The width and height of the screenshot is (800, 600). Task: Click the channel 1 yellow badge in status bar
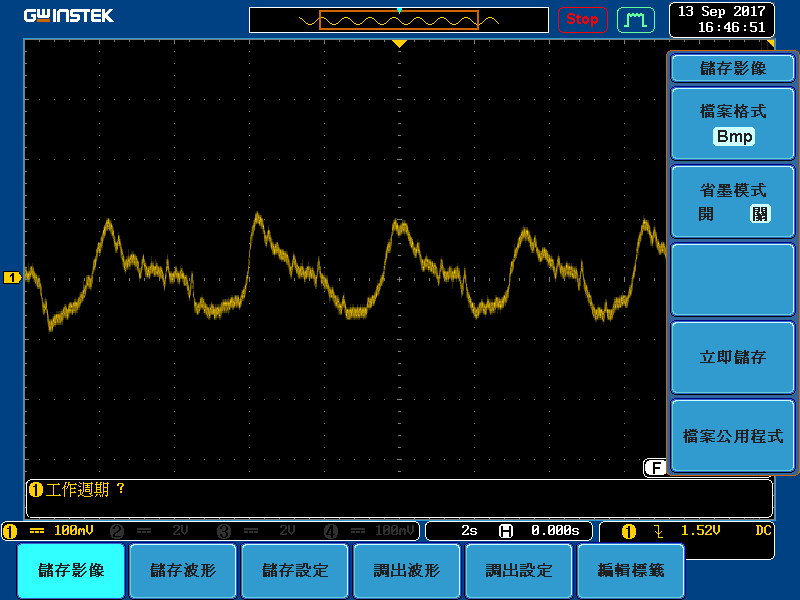coord(10,531)
